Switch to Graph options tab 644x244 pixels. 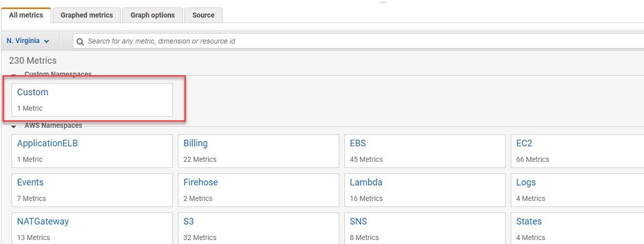tap(152, 15)
